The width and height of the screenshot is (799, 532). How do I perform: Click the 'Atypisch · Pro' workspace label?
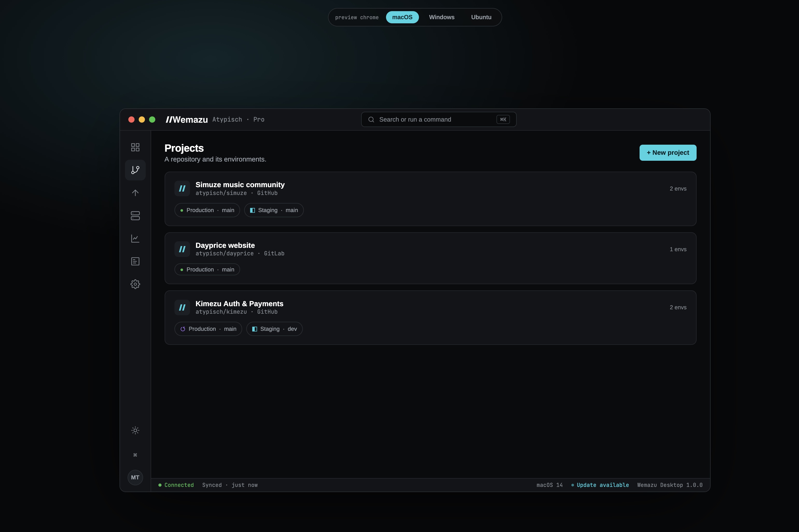click(238, 120)
